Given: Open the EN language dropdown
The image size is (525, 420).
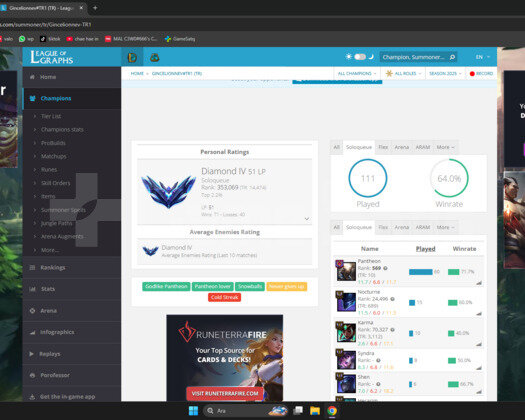Looking at the screenshot, I should 482,57.
